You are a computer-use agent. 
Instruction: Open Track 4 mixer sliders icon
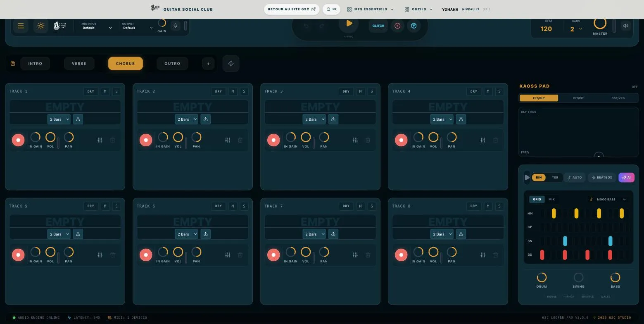[483, 140]
